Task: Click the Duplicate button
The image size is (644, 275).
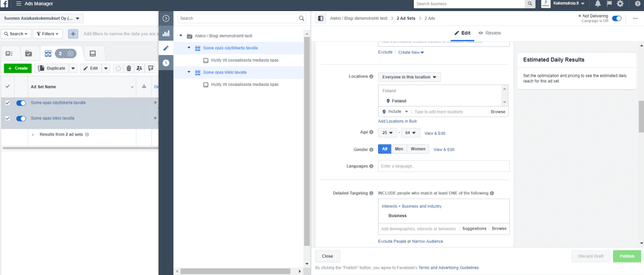Action: 52,68
